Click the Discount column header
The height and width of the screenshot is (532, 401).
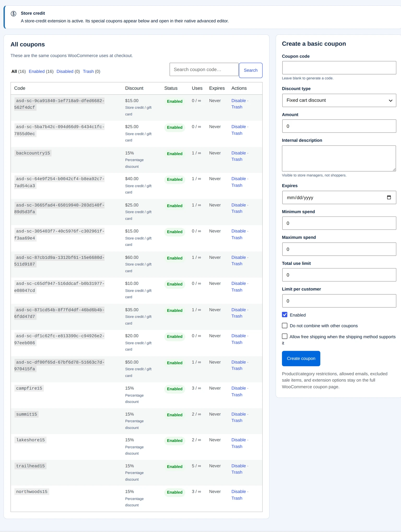(x=134, y=88)
